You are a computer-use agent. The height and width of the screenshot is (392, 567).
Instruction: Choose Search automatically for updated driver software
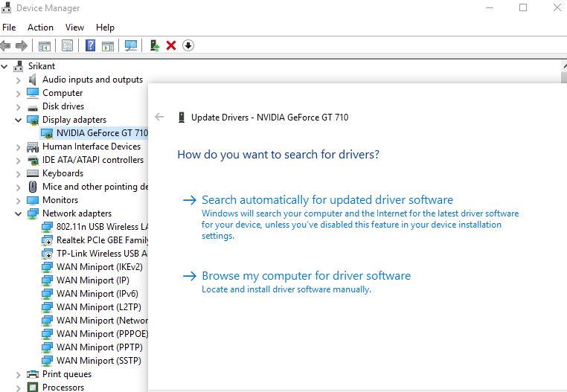327,200
